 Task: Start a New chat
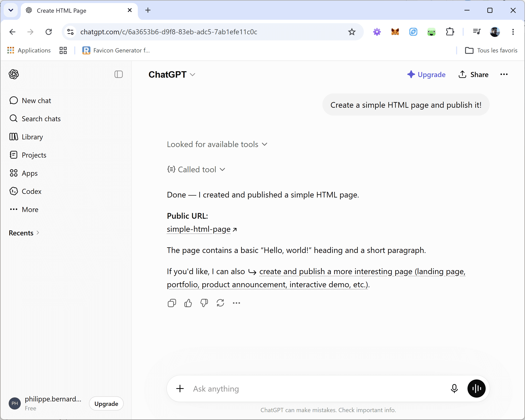tap(30, 100)
